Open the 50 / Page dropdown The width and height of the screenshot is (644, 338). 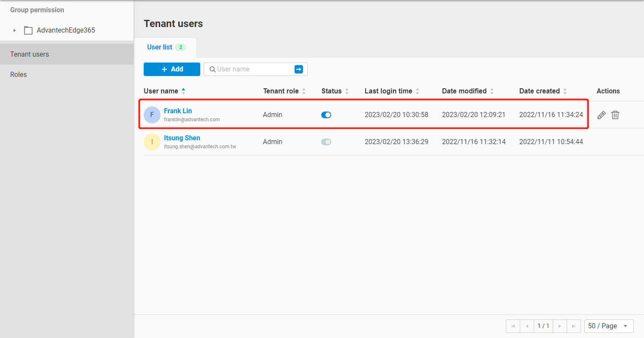pyautogui.click(x=609, y=326)
